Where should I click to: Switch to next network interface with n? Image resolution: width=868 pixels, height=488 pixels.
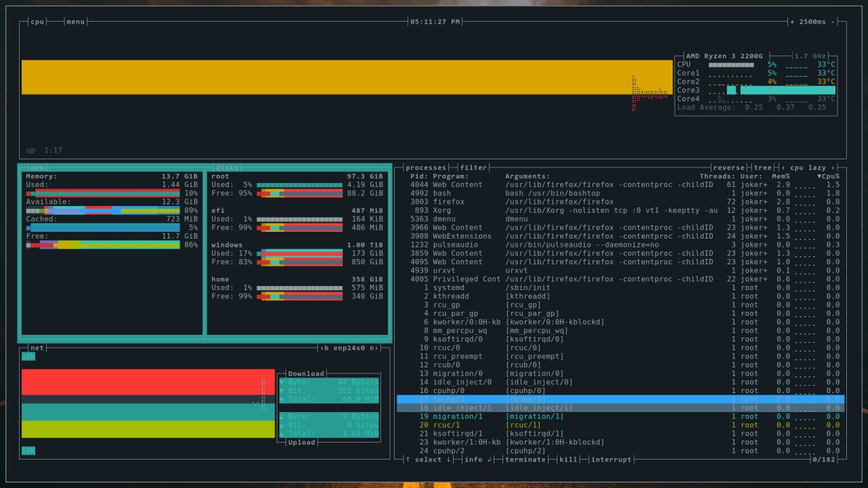tap(372, 348)
